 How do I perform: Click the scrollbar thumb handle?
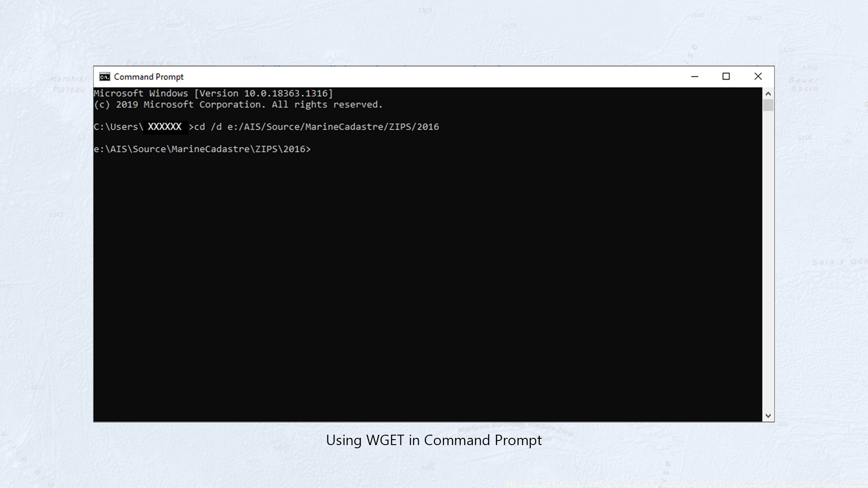[x=769, y=105]
